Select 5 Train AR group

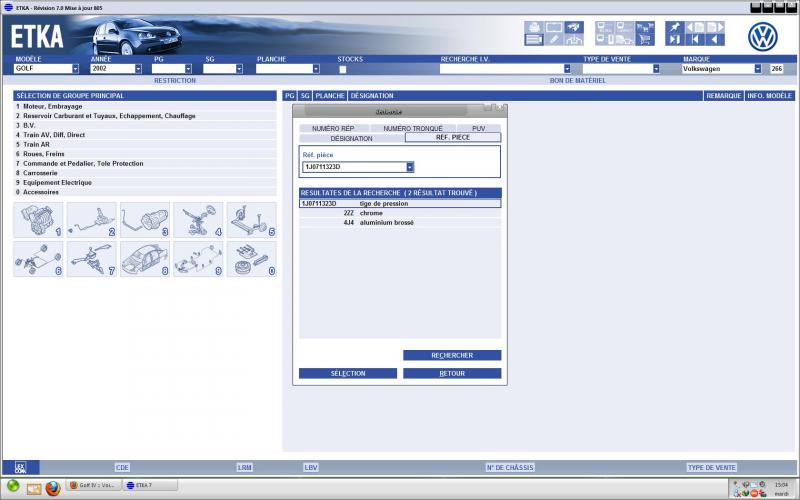(145, 144)
